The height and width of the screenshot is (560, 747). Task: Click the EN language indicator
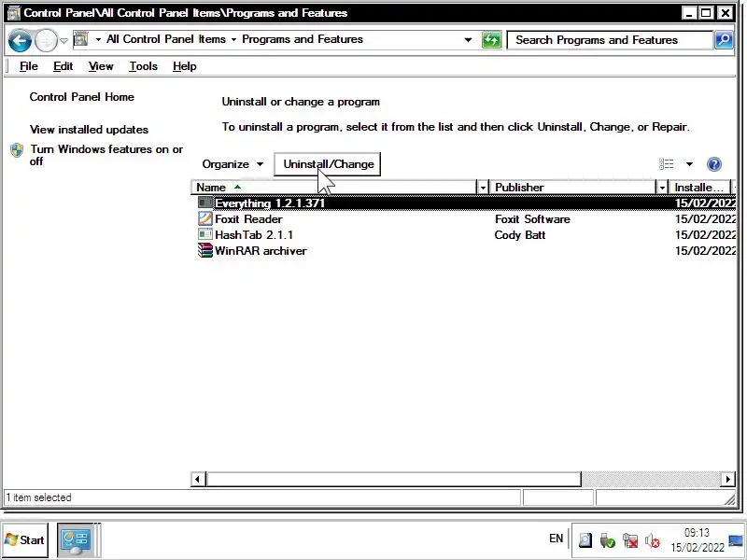556,539
